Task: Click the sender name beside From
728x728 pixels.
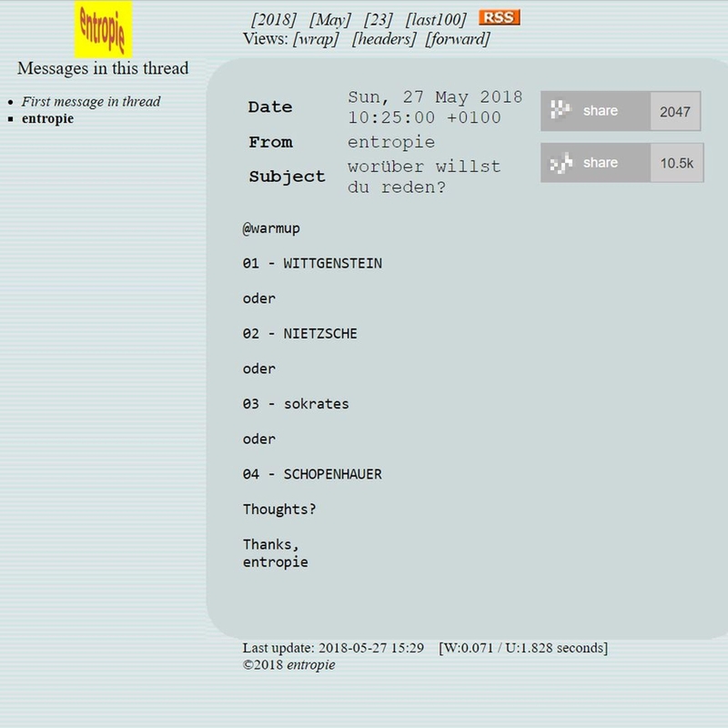Action: tap(391, 142)
